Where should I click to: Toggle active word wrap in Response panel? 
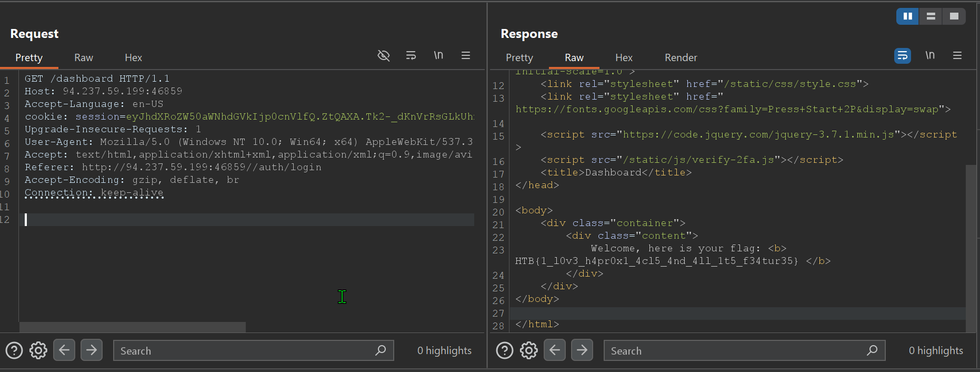click(x=903, y=55)
